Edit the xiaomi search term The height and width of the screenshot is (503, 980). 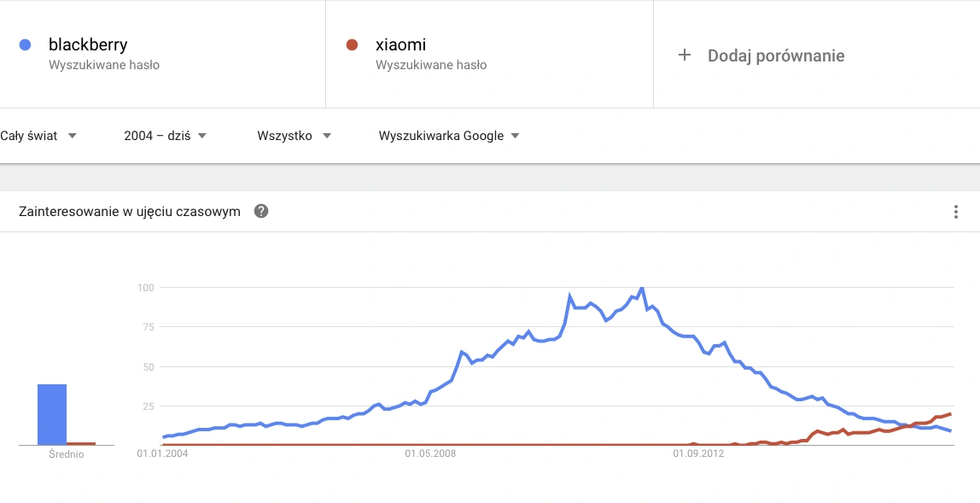click(400, 45)
